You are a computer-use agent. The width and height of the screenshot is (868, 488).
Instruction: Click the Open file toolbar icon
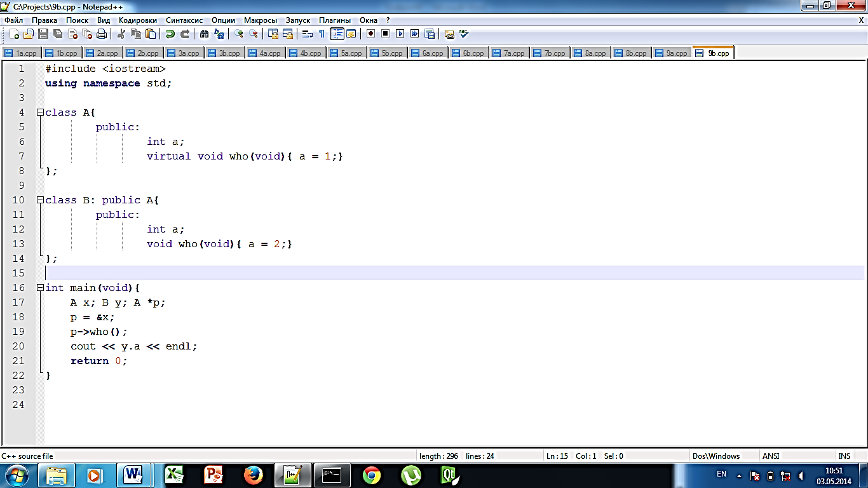tap(29, 34)
